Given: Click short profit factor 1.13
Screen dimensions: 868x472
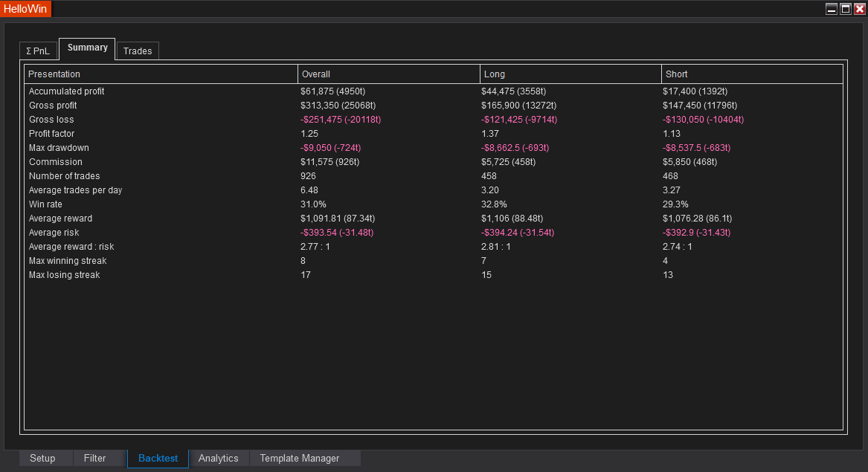Looking at the screenshot, I should pyautogui.click(x=672, y=133).
